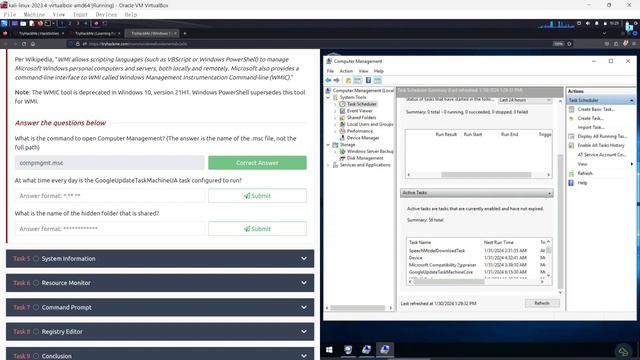
Task: Click Refresh button below Active Tasks
Action: point(542,303)
